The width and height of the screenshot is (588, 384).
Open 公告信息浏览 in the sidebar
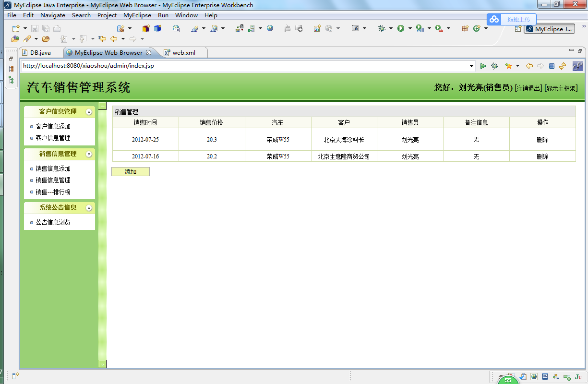(53, 222)
